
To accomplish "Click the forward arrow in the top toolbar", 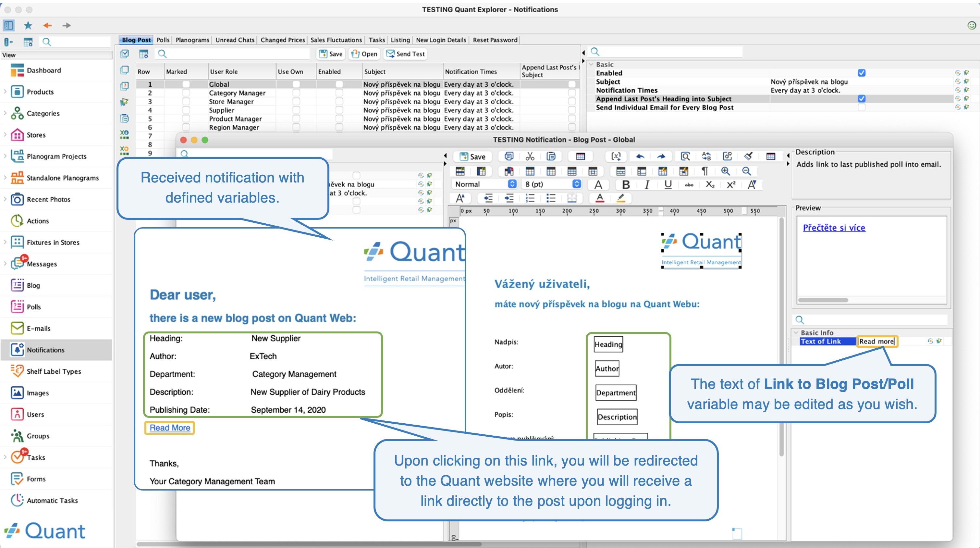I will pyautogui.click(x=67, y=26).
